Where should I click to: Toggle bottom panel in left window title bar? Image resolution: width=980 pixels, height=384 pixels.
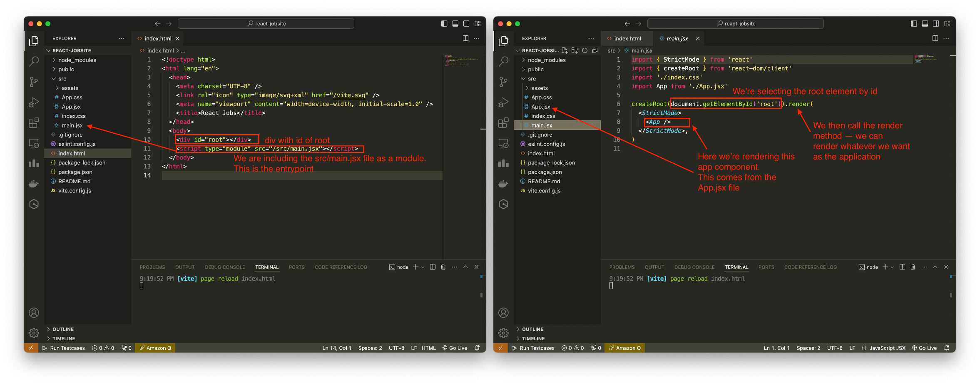pos(455,24)
